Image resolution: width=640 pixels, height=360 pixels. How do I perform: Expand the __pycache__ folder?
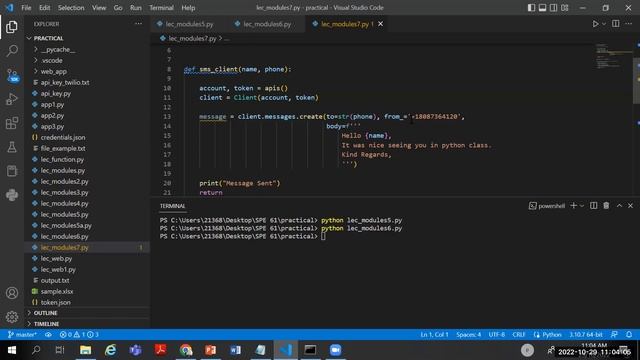pos(57,49)
